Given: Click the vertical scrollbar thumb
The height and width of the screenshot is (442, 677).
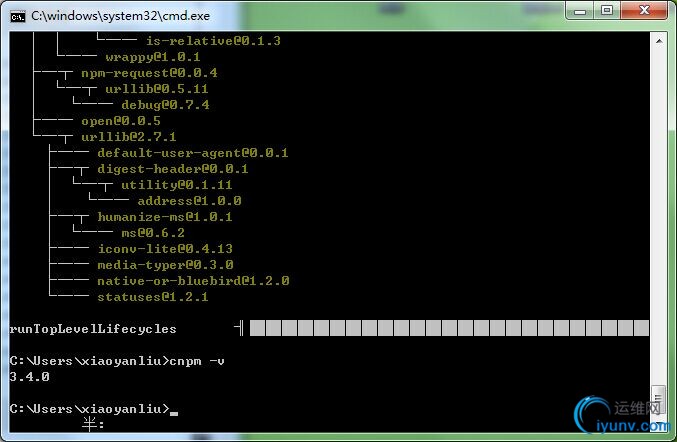Looking at the screenshot, I should 658,398.
